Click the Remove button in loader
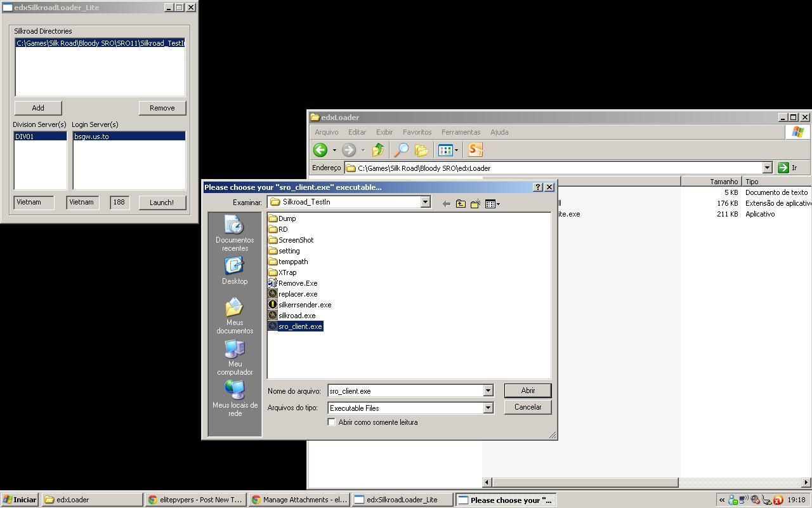 pos(162,108)
